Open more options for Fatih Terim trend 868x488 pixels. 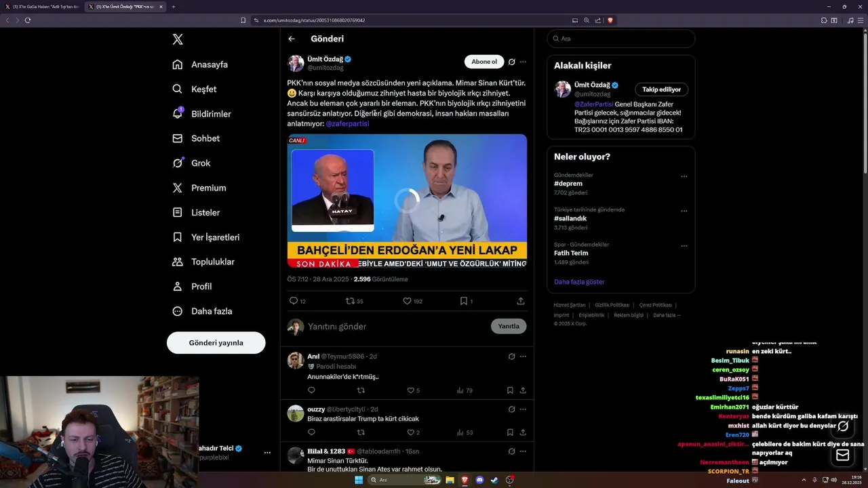coord(684,246)
